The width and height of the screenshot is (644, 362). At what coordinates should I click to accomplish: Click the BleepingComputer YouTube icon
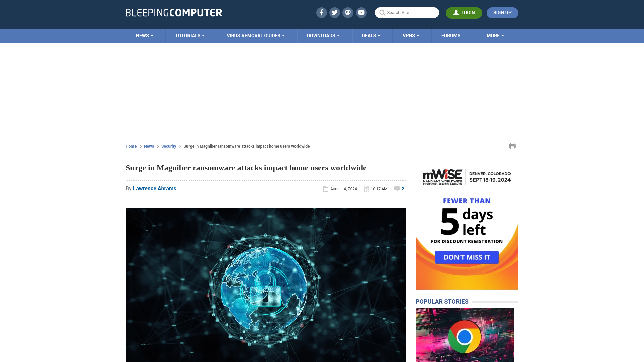tap(361, 12)
